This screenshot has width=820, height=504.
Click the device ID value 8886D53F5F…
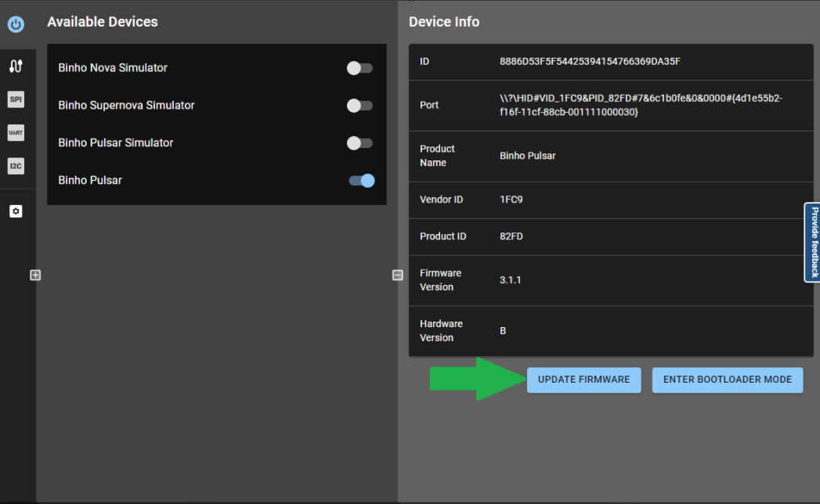pos(590,62)
